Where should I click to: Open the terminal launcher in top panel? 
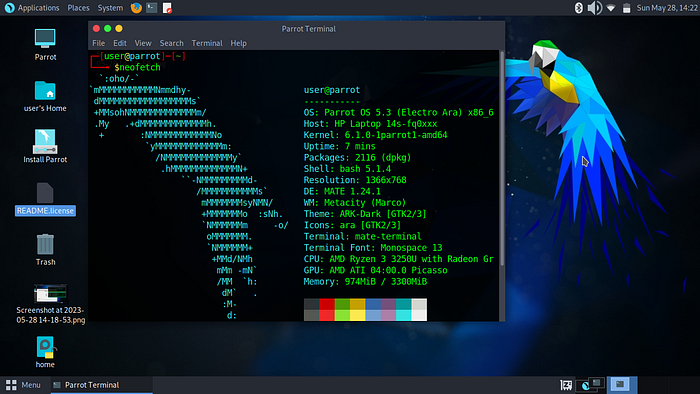(x=152, y=8)
